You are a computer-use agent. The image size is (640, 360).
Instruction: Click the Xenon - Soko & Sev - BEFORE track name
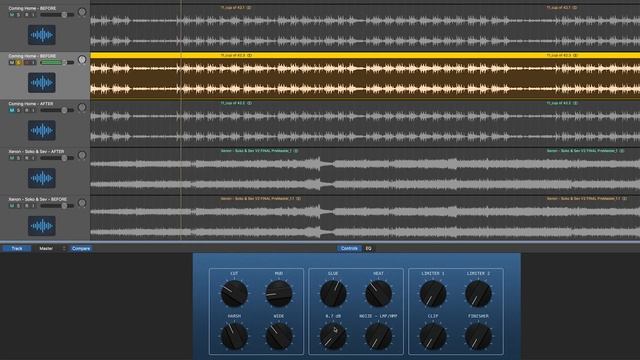click(x=38, y=199)
